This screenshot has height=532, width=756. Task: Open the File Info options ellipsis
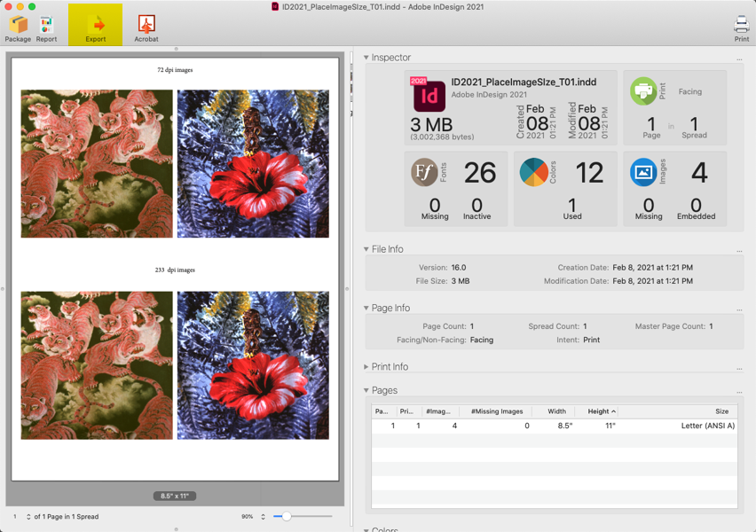click(739, 252)
